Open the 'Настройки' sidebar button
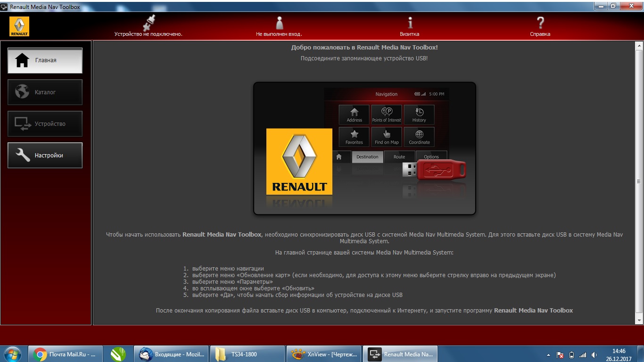644x362 pixels. coord(45,155)
